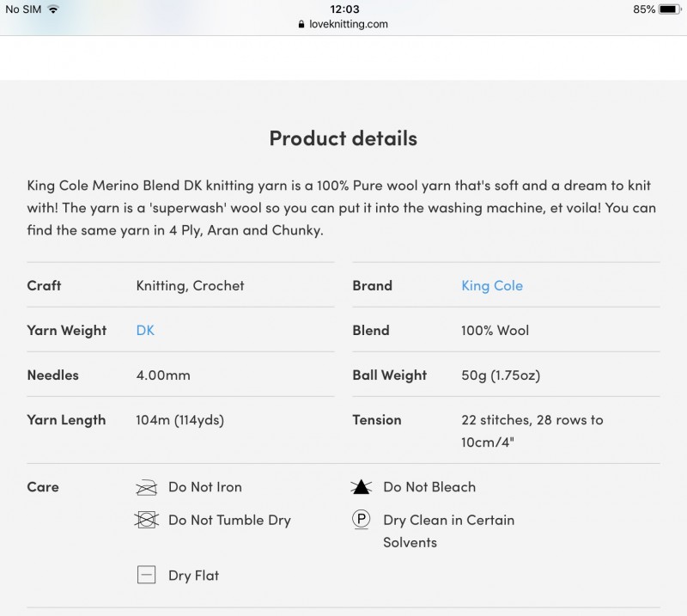Click the Dry Flat square icon
This screenshot has height=616, width=687.
click(146, 575)
